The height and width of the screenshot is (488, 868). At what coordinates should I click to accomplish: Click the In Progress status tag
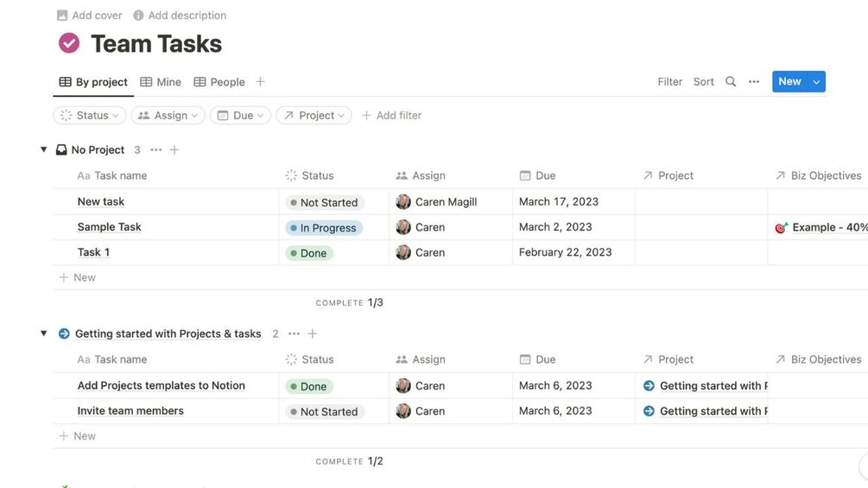(324, 228)
